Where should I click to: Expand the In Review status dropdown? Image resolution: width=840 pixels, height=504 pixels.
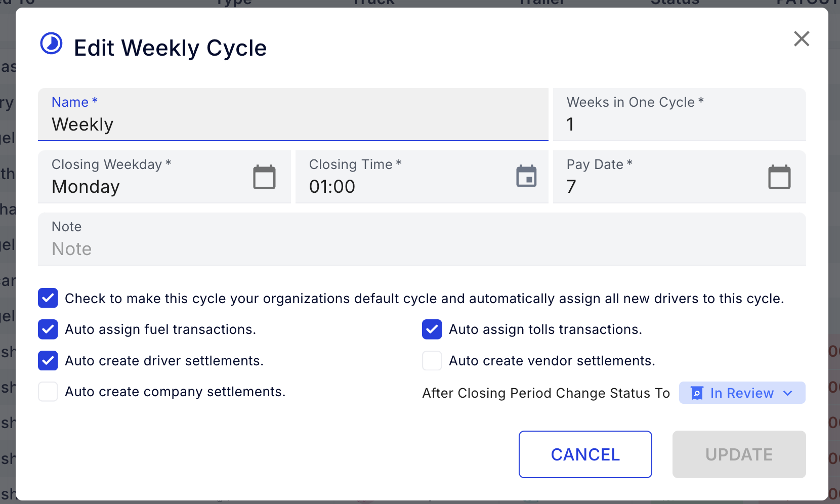pyautogui.click(x=787, y=393)
